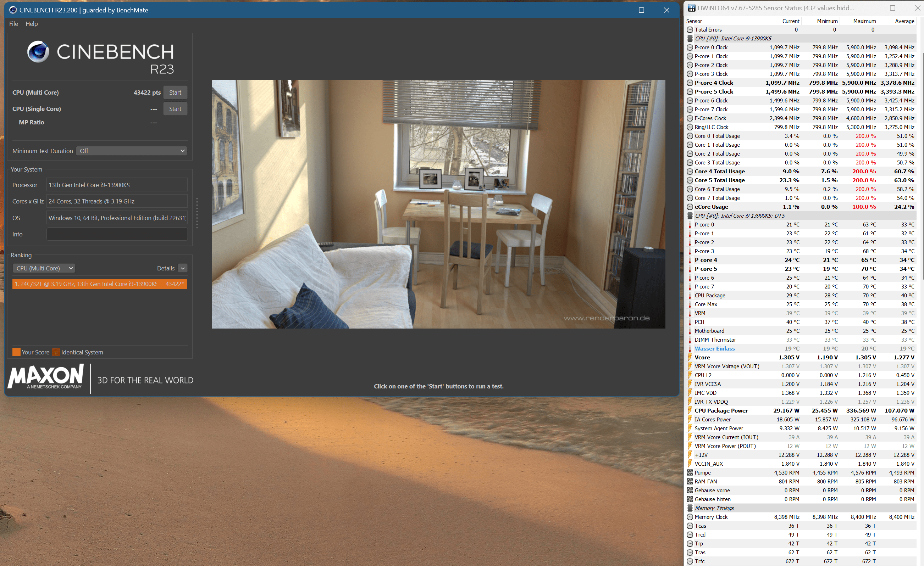Click the Details label in Ranking
The height and width of the screenshot is (566, 924).
166,268
